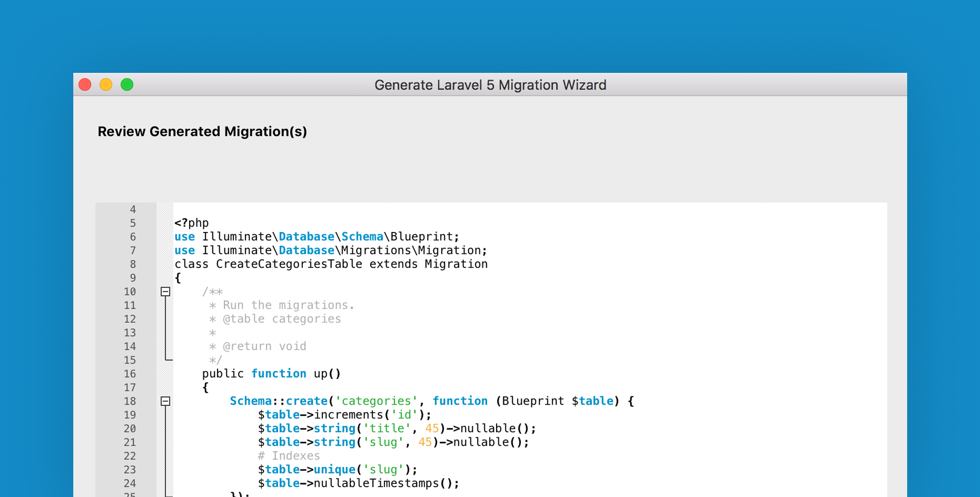This screenshot has width=980, height=497.
Task: Click the CreateCategoriesTable class declaration
Action: pyautogui.click(x=331, y=264)
